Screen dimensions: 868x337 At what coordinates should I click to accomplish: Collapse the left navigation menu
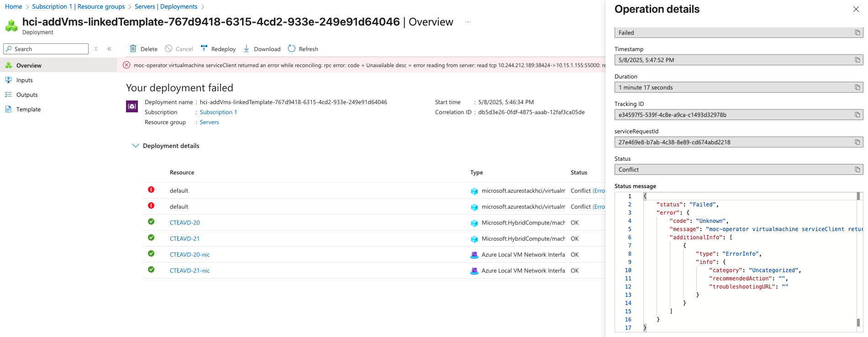[x=110, y=49]
